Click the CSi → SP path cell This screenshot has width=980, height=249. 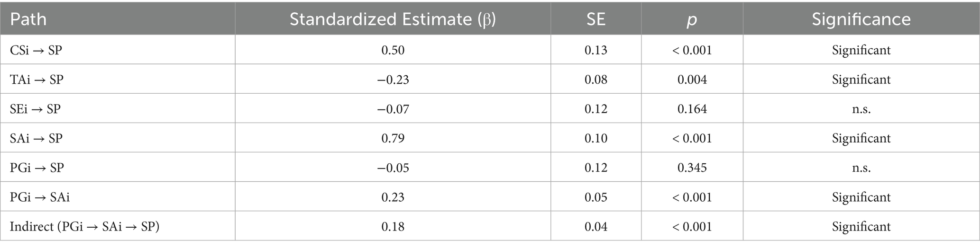click(x=36, y=50)
